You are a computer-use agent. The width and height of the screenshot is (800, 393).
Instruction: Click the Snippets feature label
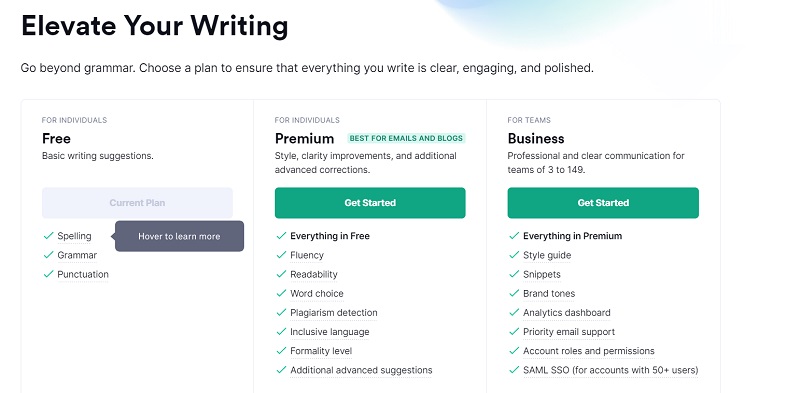click(542, 275)
